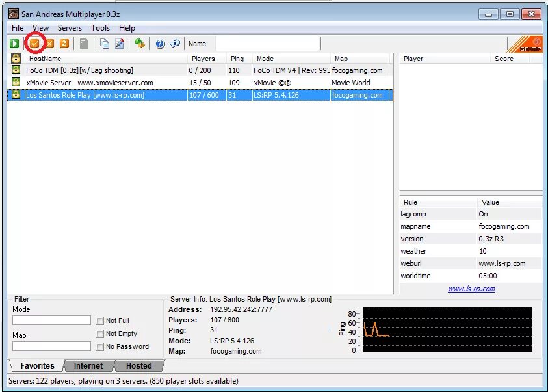Viewport: 548px width, 392px height.
Task: Click the mapname rule row
Action: pos(471,226)
